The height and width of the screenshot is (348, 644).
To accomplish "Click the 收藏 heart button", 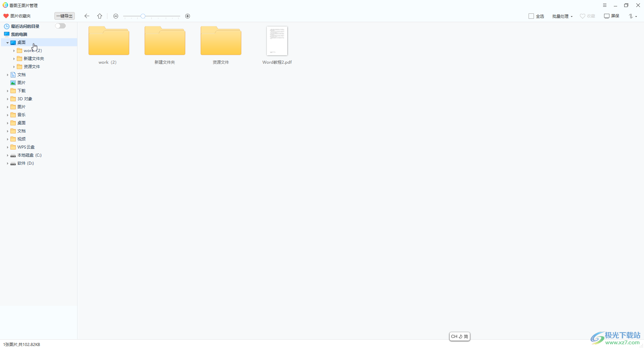I will click(587, 16).
